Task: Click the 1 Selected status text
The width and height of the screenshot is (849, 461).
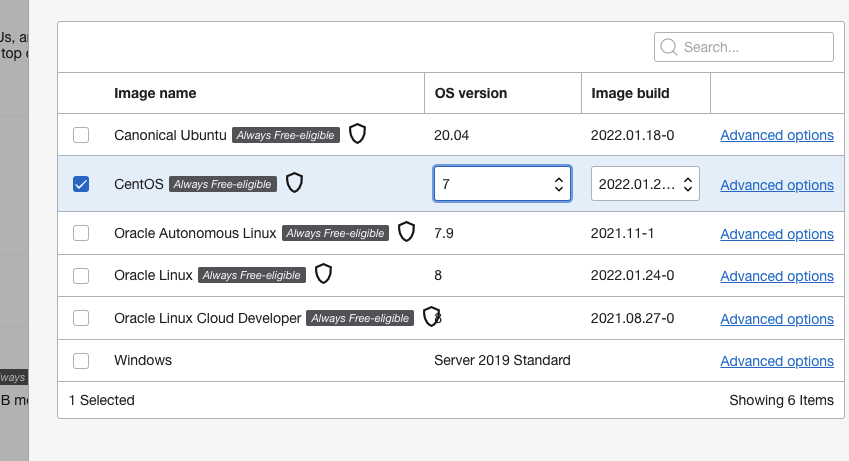Action: click(x=102, y=400)
